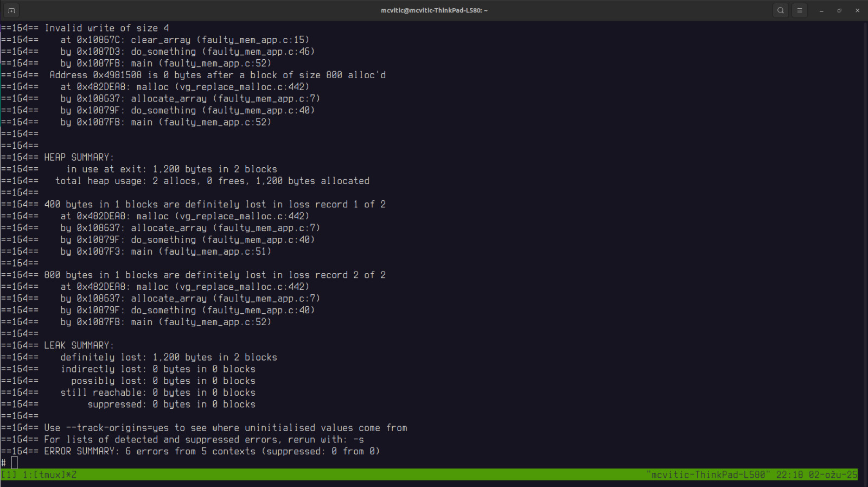Select tmux window 1:[tmux] in status bar
868x487 pixels.
(x=49, y=475)
